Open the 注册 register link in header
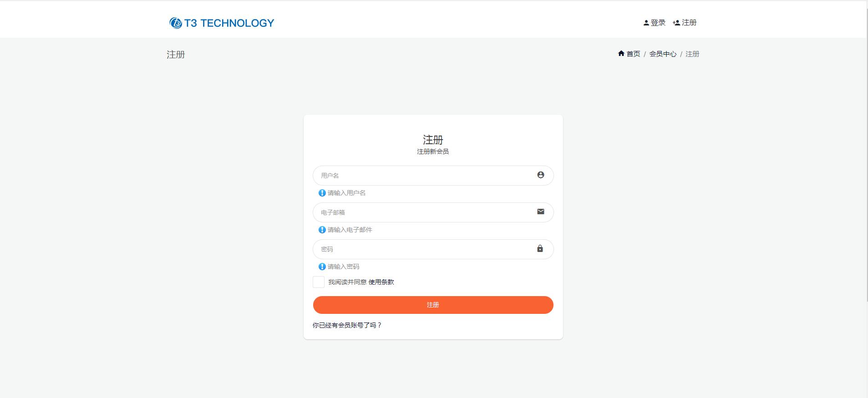 [685, 23]
